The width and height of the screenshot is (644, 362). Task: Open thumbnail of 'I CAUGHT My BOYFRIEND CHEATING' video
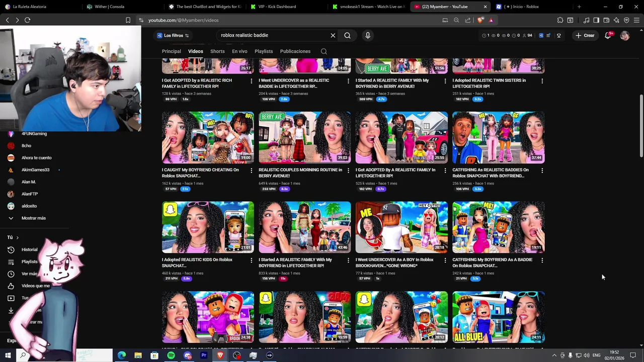[208, 138]
